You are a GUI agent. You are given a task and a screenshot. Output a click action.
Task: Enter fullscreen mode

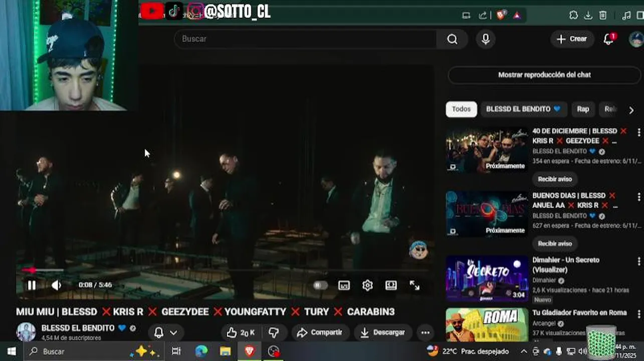414,285
